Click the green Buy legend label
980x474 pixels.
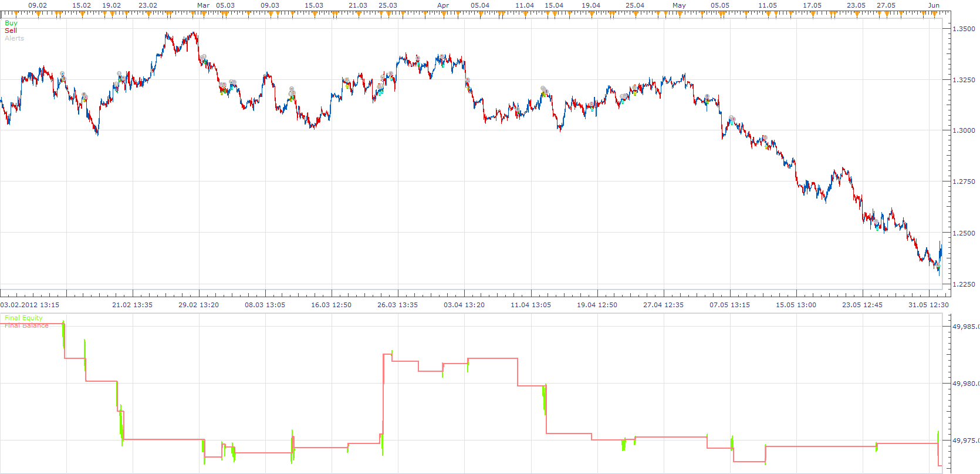click(x=11, y=23)
